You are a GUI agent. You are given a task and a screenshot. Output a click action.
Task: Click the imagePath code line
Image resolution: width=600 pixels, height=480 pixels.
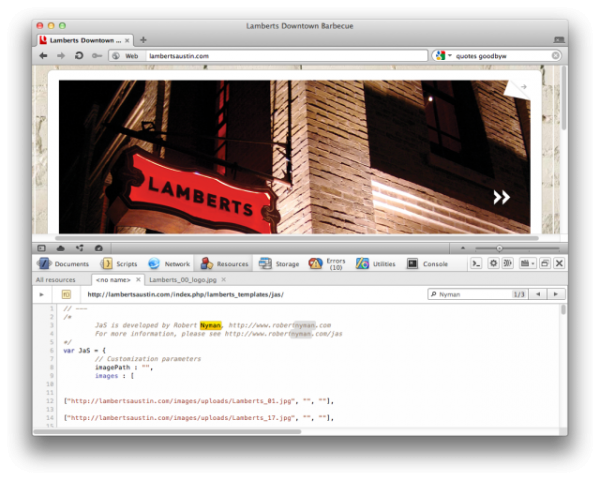(124, 367)
